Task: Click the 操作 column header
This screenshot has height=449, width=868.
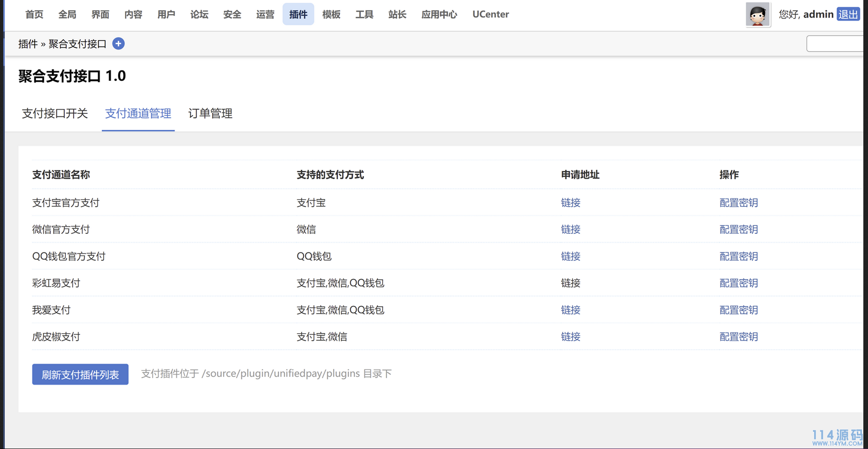Action: 729,175
